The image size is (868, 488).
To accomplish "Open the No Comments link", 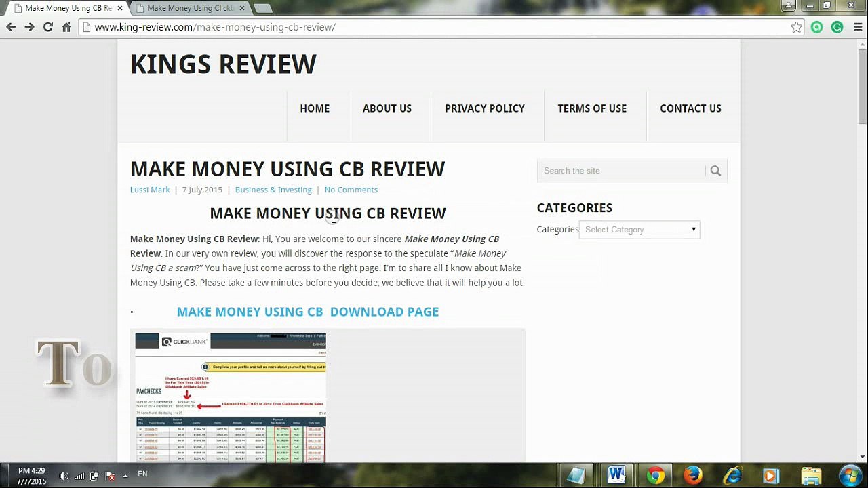I will 351,190.
